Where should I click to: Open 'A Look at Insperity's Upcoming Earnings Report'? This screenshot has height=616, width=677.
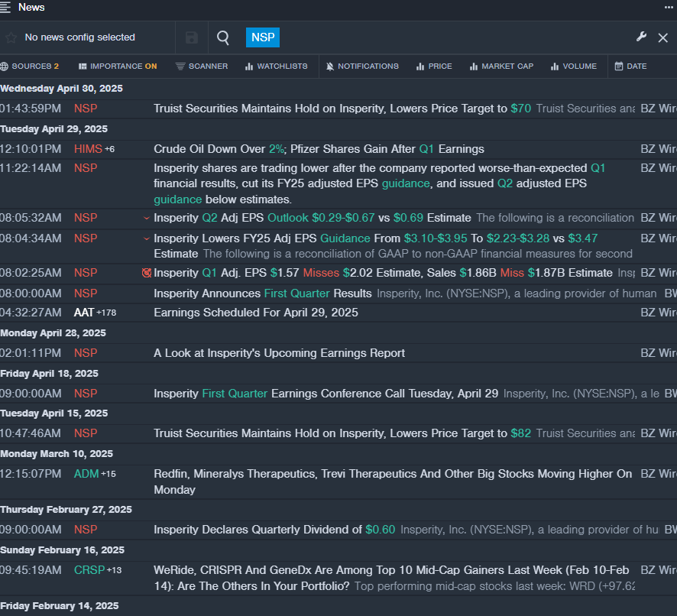(280, 353)
